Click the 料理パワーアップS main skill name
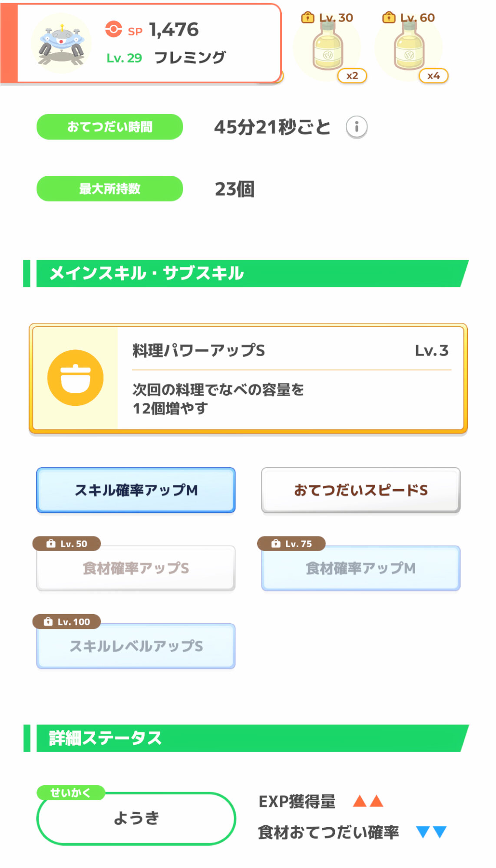The image size is (496, 868). tap(198, 351)
